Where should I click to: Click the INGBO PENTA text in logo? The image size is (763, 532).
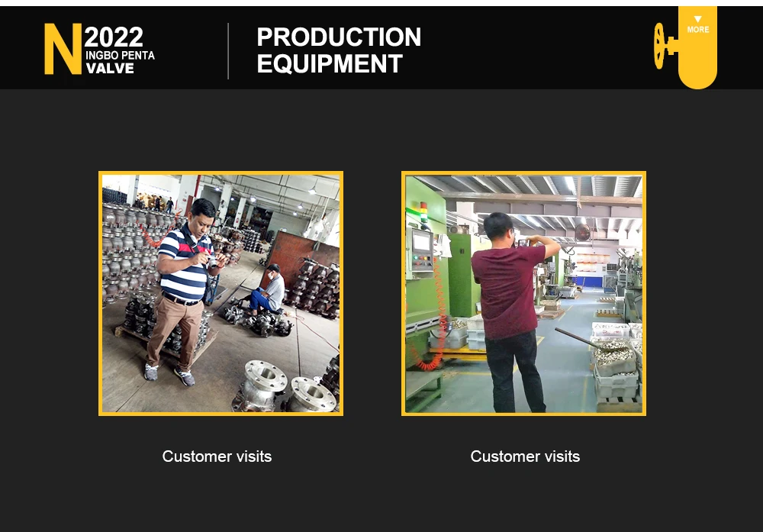tap(121, 56)
